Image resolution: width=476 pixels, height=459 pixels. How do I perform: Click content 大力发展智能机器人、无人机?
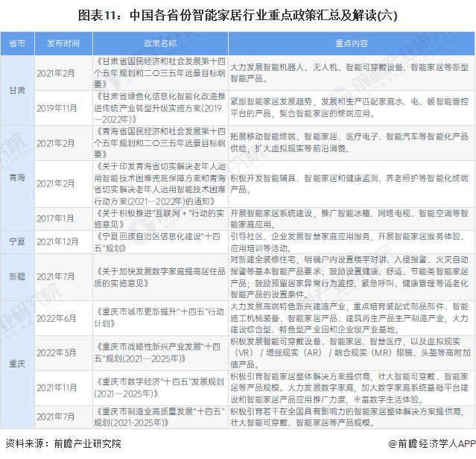tap(349, 73)
